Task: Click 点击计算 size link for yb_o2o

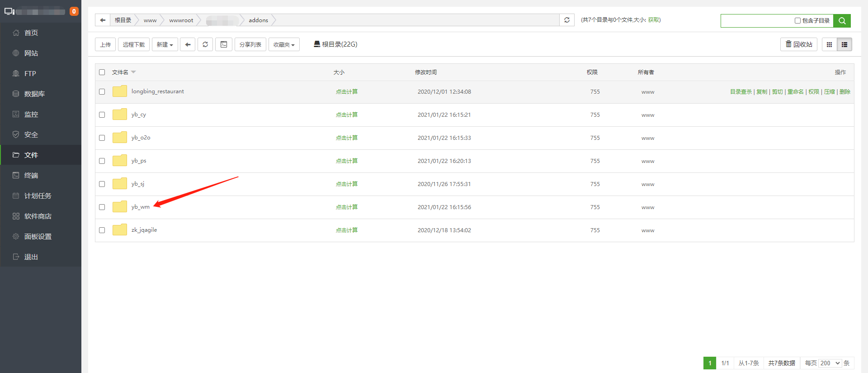Action: tap(346, 138)
